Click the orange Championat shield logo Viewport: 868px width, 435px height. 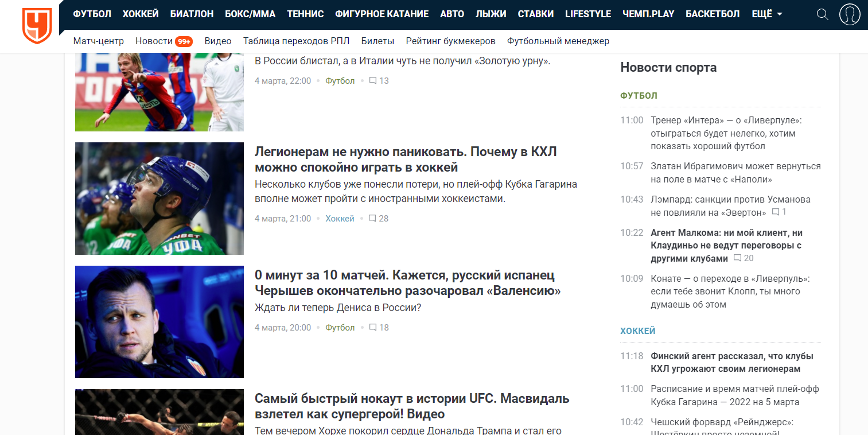(37, 26)
